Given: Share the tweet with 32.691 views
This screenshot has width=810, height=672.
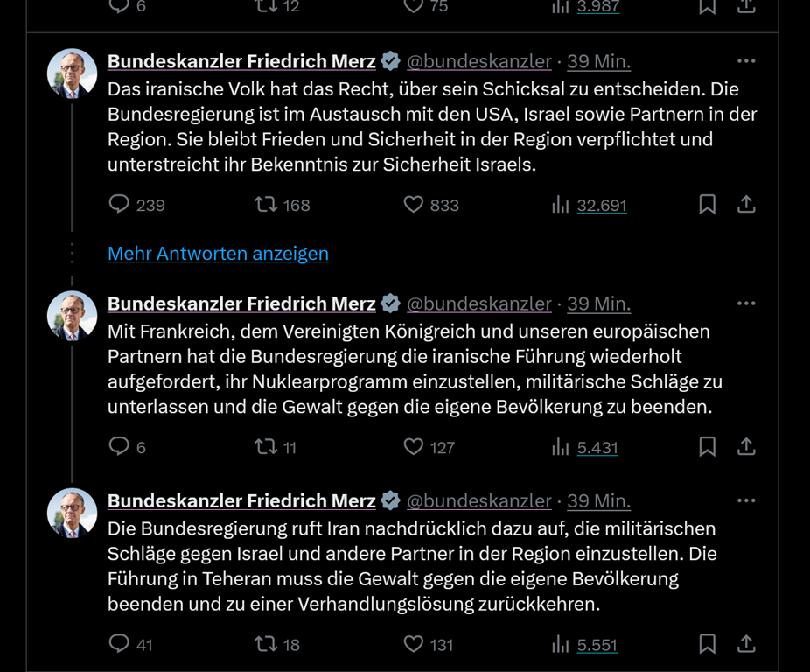Looking at the screenshot, I should click(745, 204).
